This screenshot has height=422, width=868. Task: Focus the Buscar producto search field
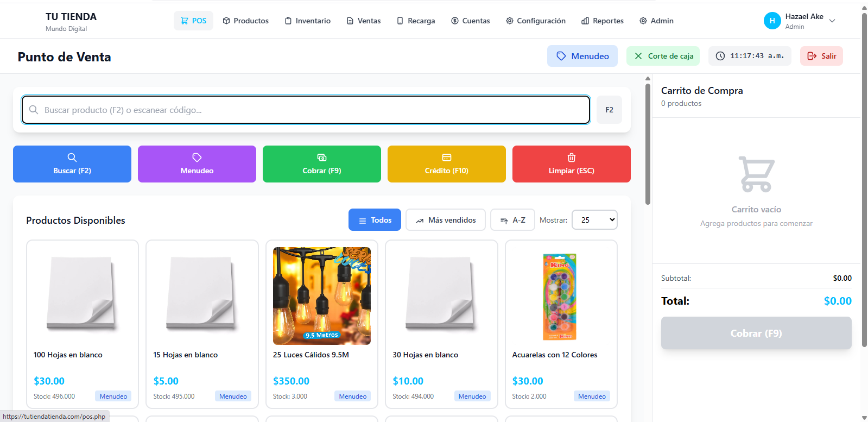[x=309, y=110]
